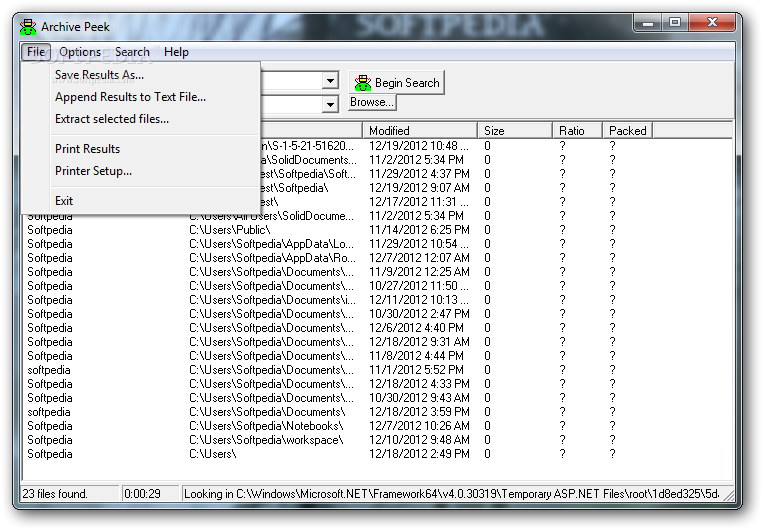
Task: Click modified date 12/7/2012 10:26 AM
Action: pyautogui.click(x=419, y=426)
